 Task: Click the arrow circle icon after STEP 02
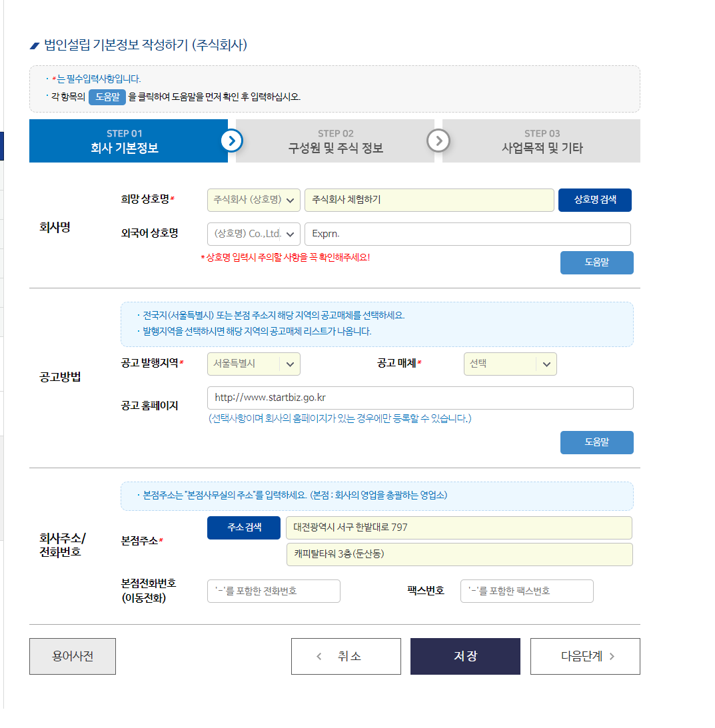coord(438,141)
